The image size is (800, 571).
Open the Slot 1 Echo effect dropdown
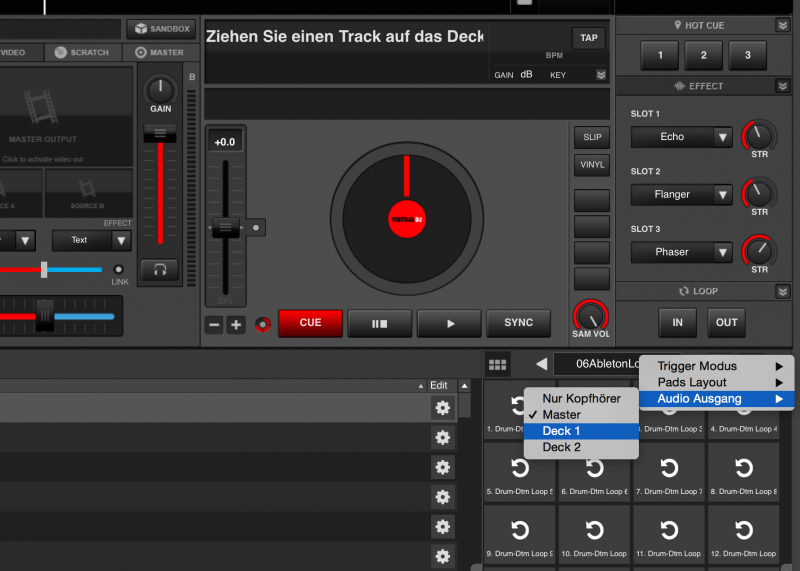pos(682,137)
